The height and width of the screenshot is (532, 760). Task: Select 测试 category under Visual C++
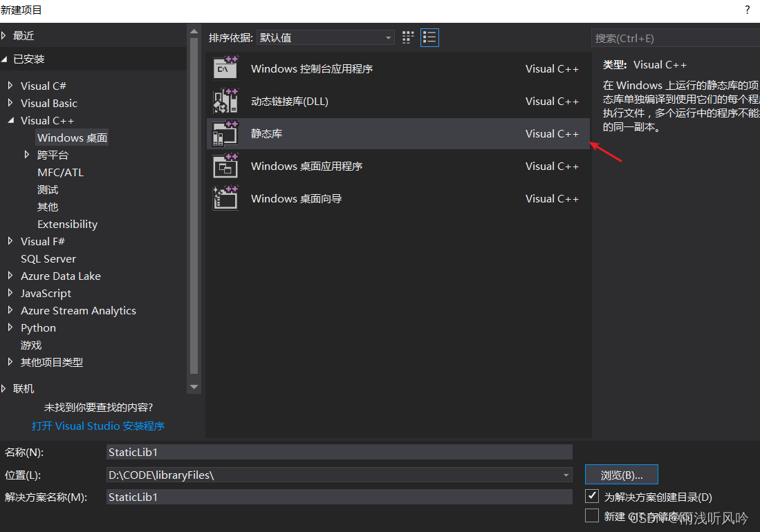coord(48,190)
